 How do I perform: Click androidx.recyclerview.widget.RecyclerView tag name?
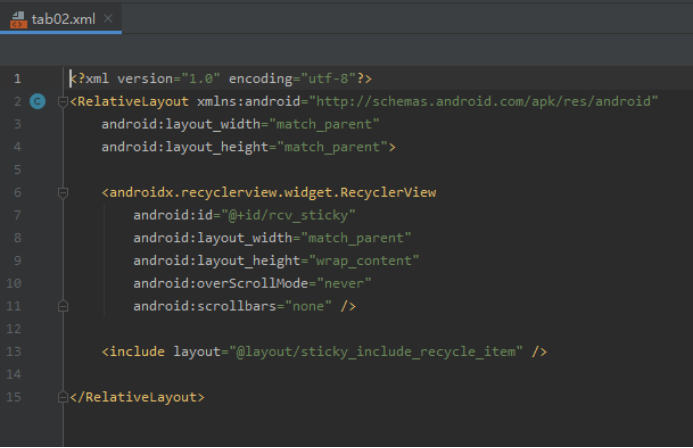[x=273, y=192]
